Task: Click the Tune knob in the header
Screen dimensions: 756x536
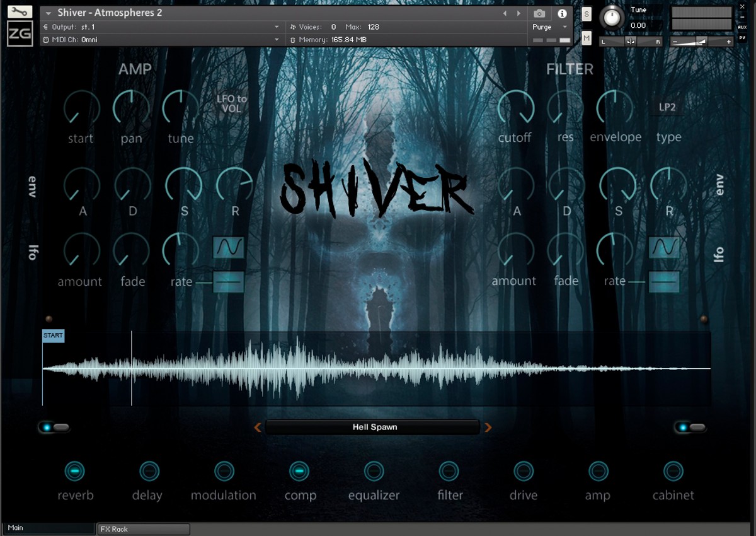Action: click(x=611, y=18)
